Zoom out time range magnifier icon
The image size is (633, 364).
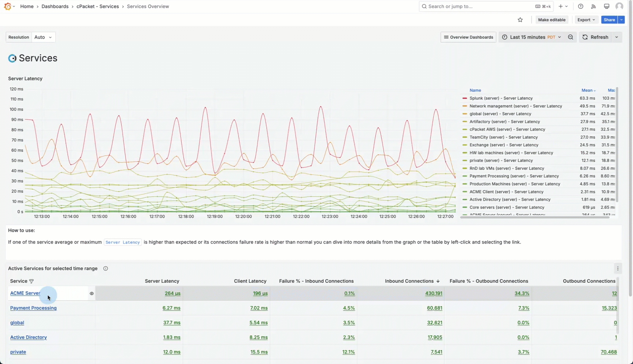tap(571, 37)
